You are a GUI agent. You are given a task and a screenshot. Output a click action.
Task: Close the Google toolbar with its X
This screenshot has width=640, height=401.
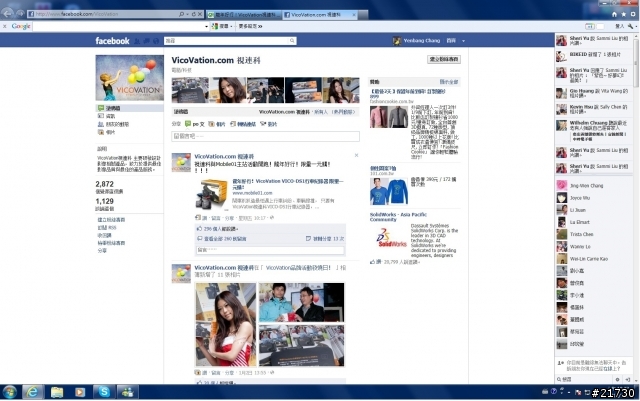coord(4,26)
